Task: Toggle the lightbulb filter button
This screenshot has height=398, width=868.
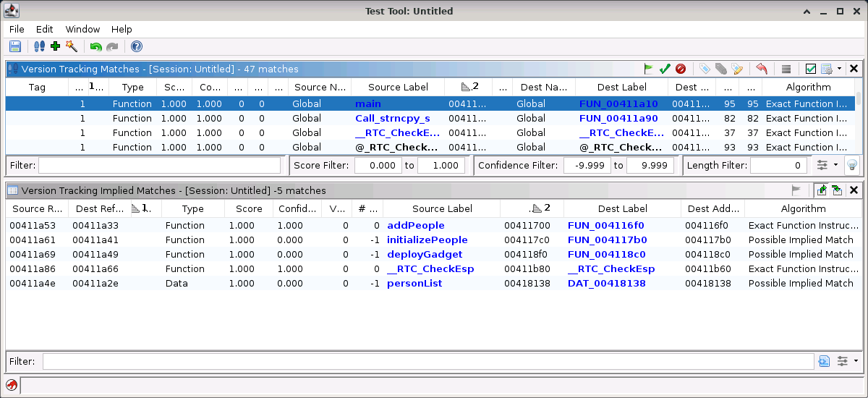Action: (x=852, y=165)
